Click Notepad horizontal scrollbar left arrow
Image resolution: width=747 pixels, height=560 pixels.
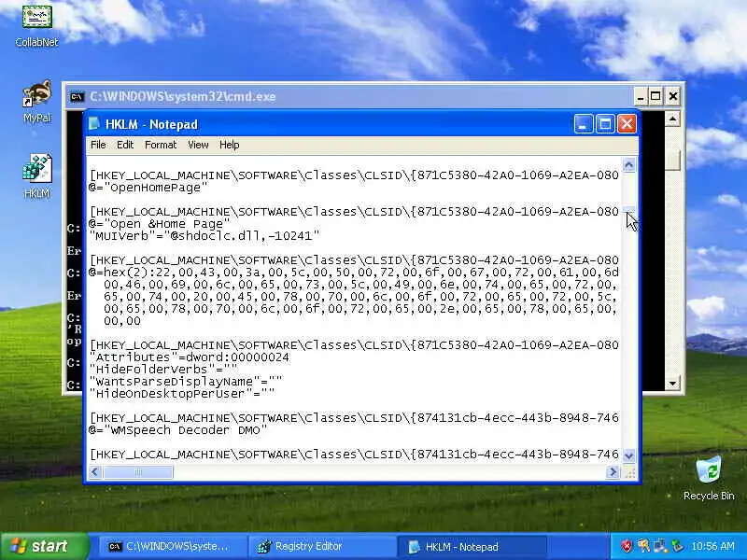pos(95,472)
